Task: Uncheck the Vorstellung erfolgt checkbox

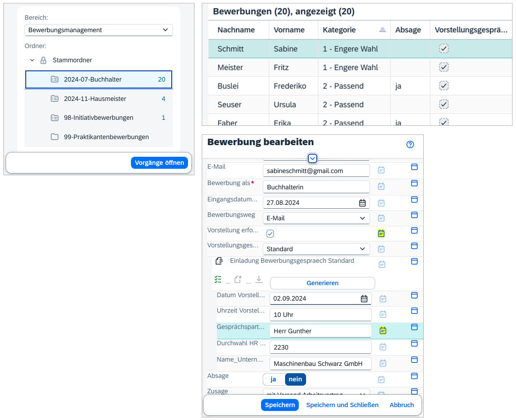Action: pos(270,234)
